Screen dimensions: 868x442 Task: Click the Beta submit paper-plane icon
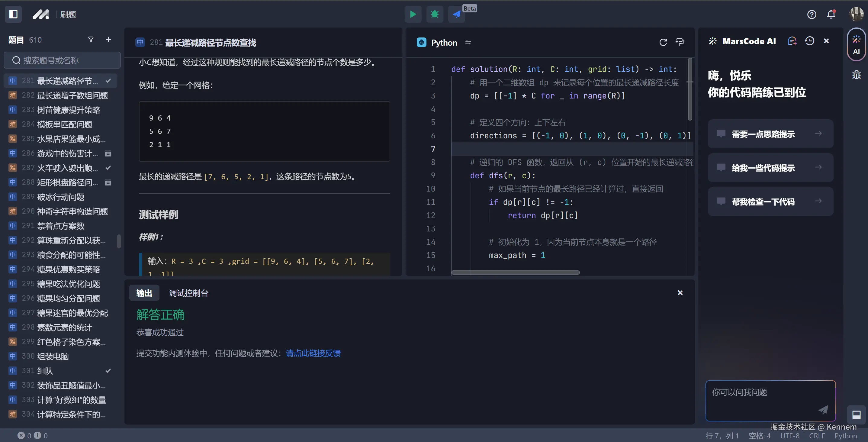point(456,14)
